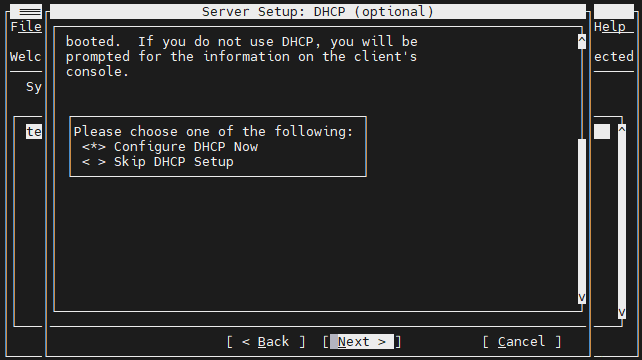642x360 pixels.
Task: Click the dialog text scroll-up arrow
Action: click(x=582, y=41)
